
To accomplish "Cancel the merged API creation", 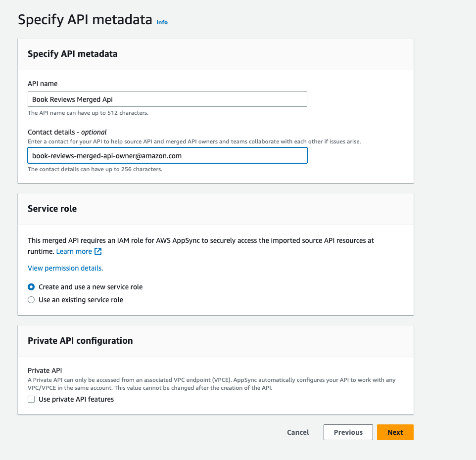I will tap(297, 432).
